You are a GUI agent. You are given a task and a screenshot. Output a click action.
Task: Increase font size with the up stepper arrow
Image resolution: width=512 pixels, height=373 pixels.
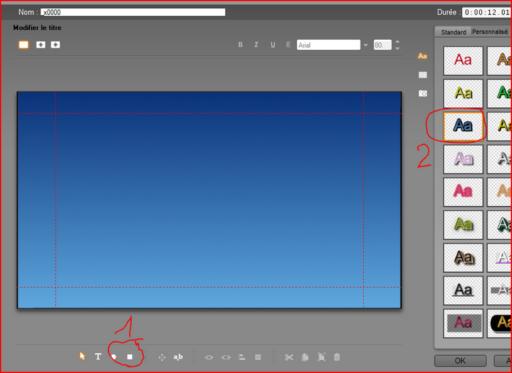click(x=397, y=42)
